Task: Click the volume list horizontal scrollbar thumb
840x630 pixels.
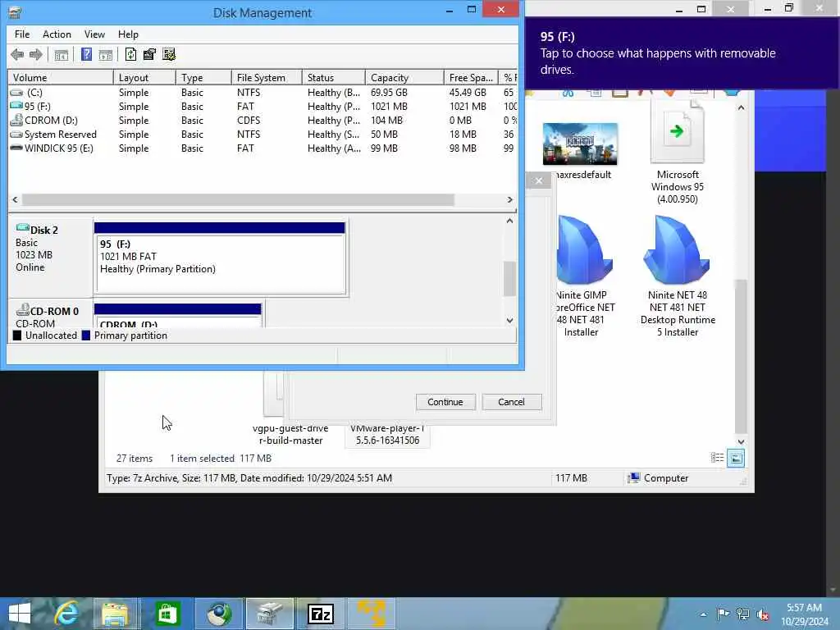Action: [x=238, y=200]
